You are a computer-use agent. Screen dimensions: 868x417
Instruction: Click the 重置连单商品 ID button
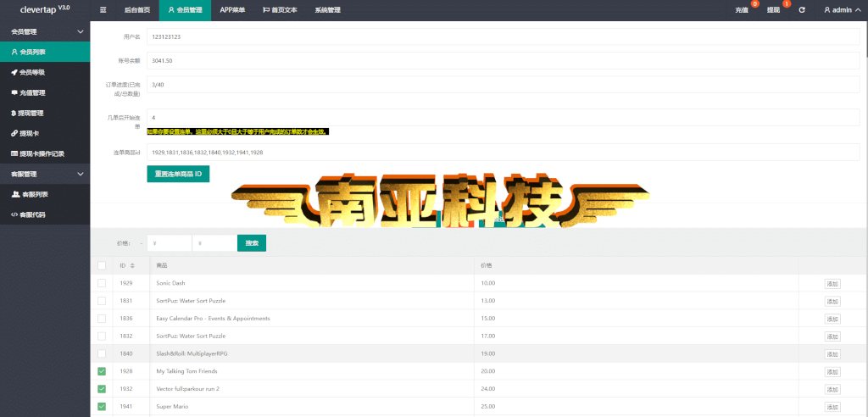178,174
